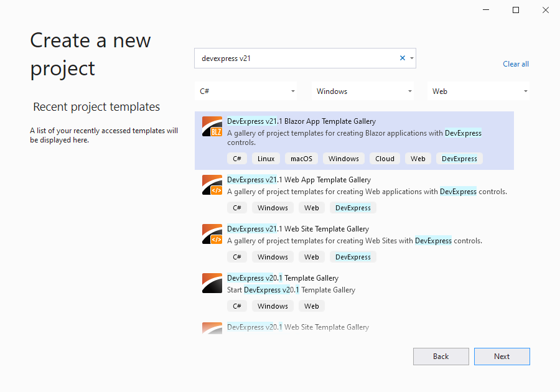Screen dimensions: 560x392
Task: Click the Clear all link
Action: coord(516,64)
